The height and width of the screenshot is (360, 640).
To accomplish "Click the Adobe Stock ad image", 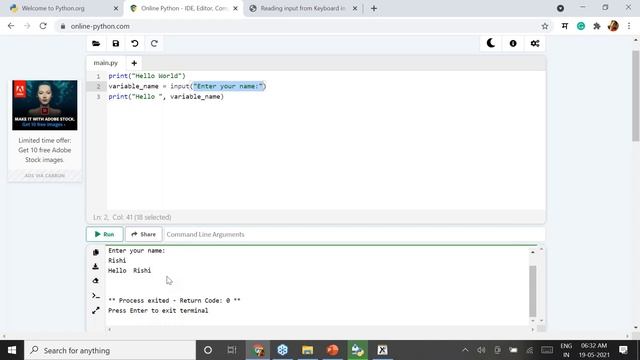I will click(x=44, y=105).
